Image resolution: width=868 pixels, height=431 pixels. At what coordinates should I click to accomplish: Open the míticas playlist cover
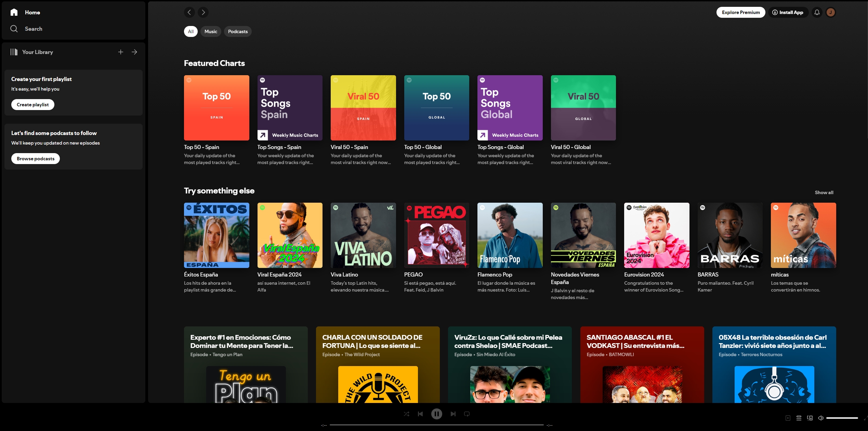[x=803, y=235]
